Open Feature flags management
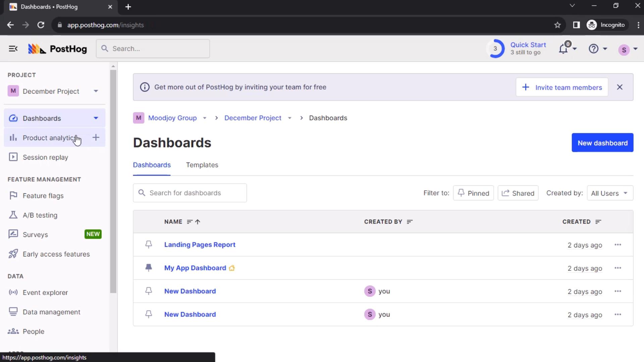 [43, 195]
